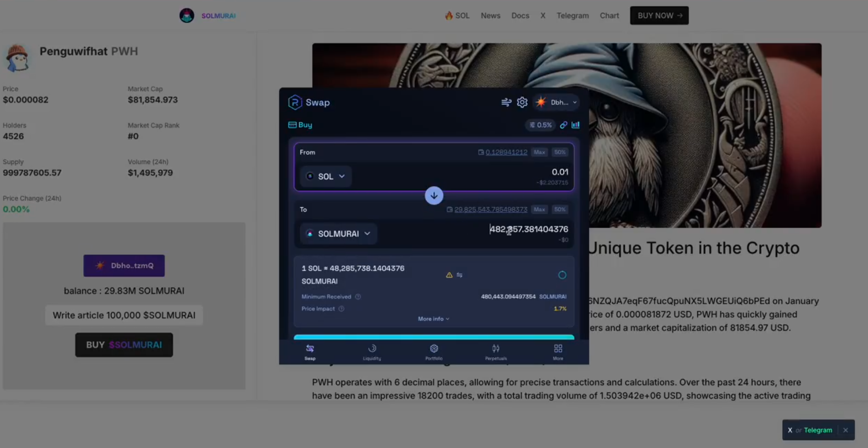Expand the More info section
The width and height of the screenshot is (868, 448).
433,319
